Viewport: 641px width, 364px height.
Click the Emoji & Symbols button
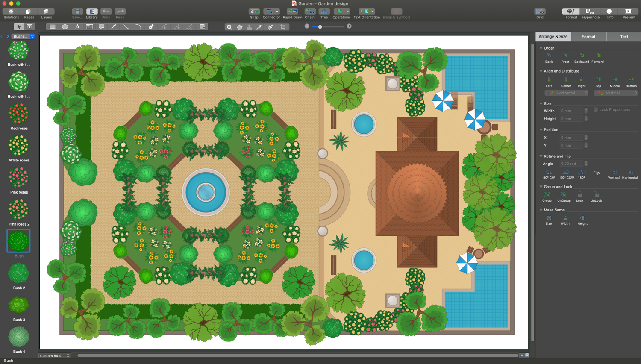pos(397,14)
